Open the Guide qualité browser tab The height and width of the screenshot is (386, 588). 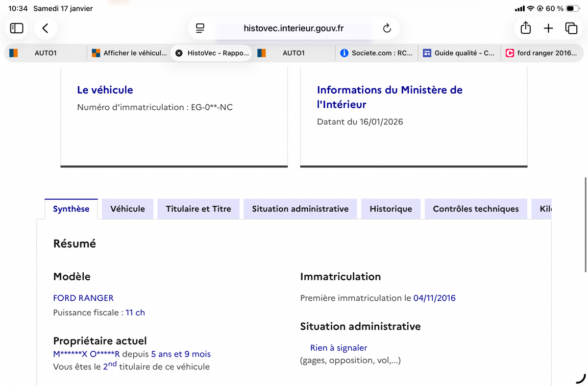[459, 53]
